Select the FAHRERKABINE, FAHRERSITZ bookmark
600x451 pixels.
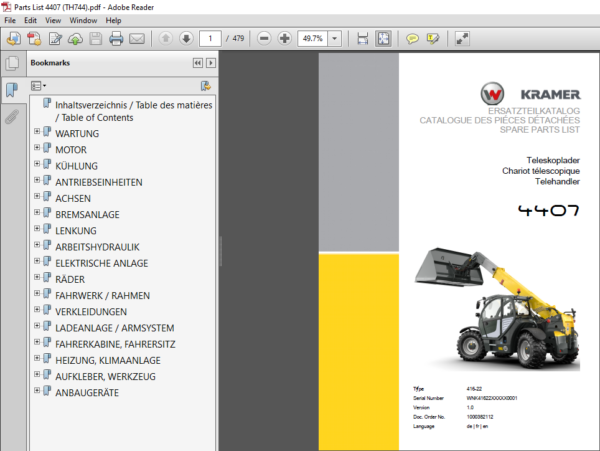tap(115, 344)
